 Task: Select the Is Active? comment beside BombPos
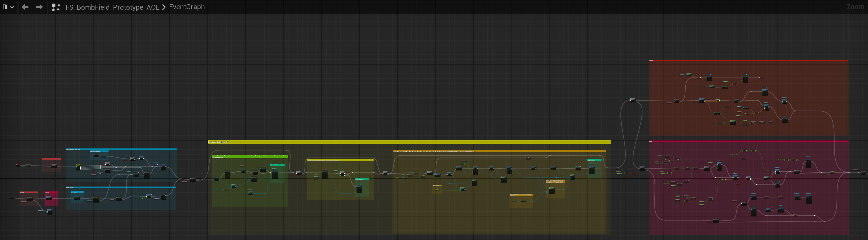pos(29,192)
